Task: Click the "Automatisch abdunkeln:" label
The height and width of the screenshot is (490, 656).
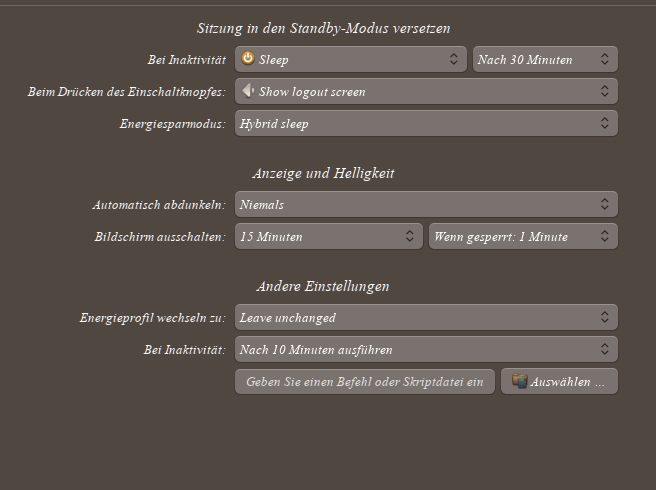Action: pyautogui.click(x=159, y=205)
